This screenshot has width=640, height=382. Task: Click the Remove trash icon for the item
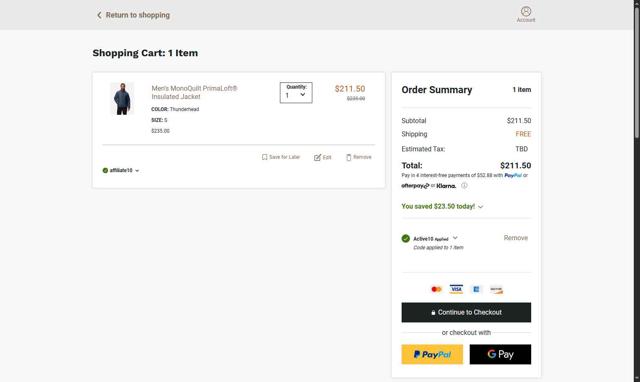[349, 157]
